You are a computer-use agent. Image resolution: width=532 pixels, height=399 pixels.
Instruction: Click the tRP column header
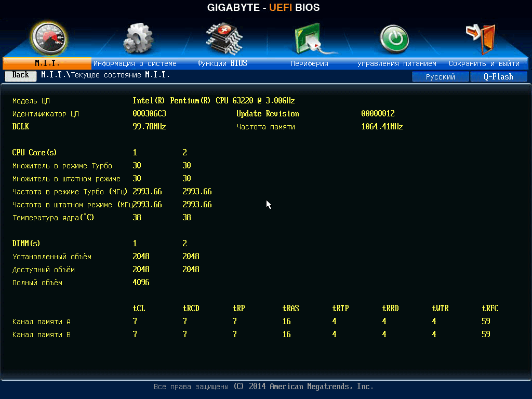coord(238,308)
